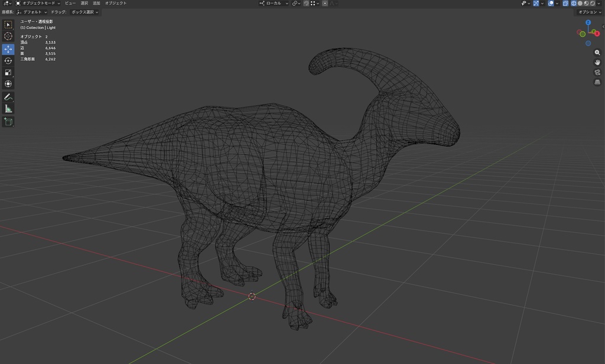Open the 追加 menu

[96, 4]
